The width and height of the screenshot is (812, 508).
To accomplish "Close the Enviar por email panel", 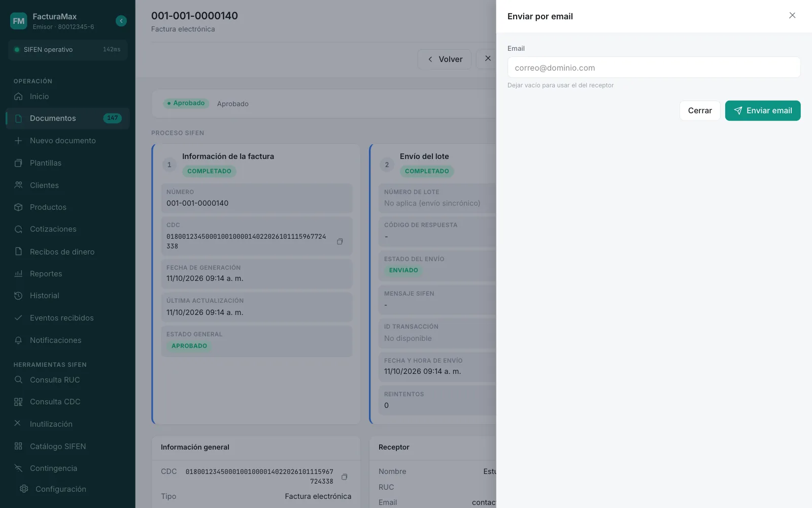I will [x=792, y=16].
